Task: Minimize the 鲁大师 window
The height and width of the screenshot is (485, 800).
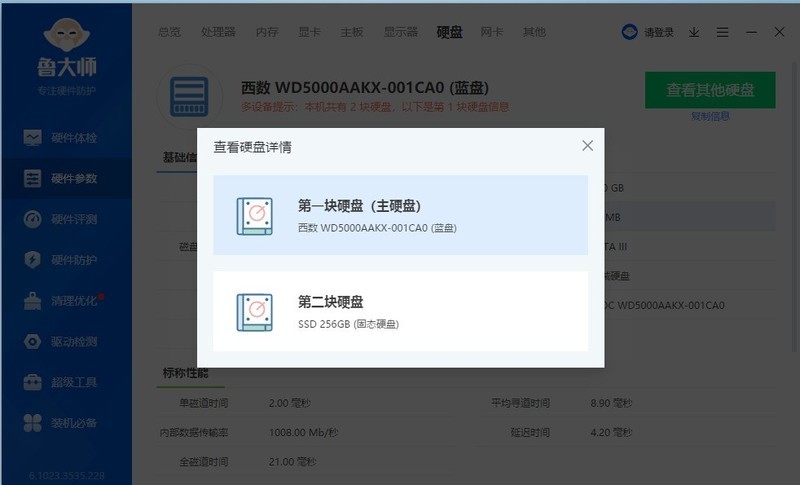Action: click(x=751, y=33)
